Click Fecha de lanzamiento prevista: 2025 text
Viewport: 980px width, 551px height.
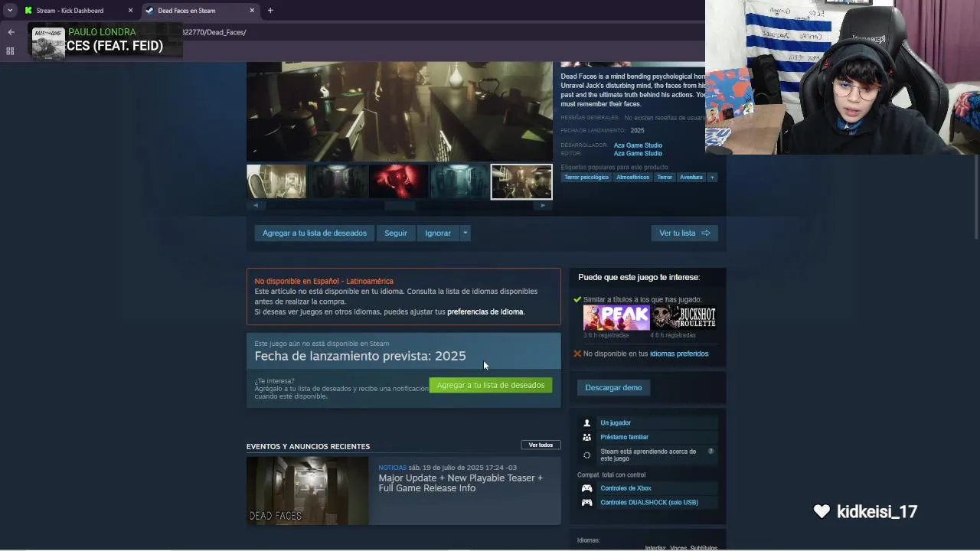360,356
